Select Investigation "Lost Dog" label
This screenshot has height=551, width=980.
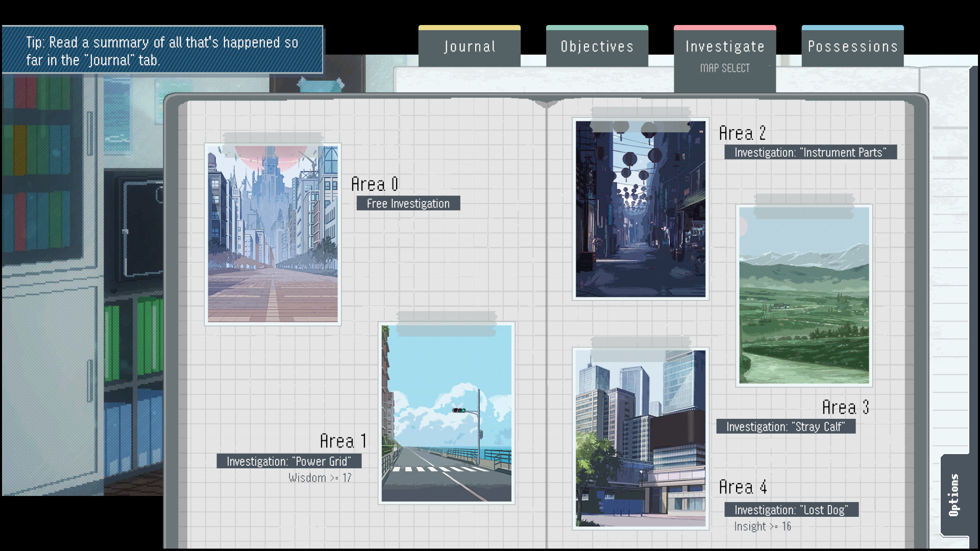click(x=791, y=510)
